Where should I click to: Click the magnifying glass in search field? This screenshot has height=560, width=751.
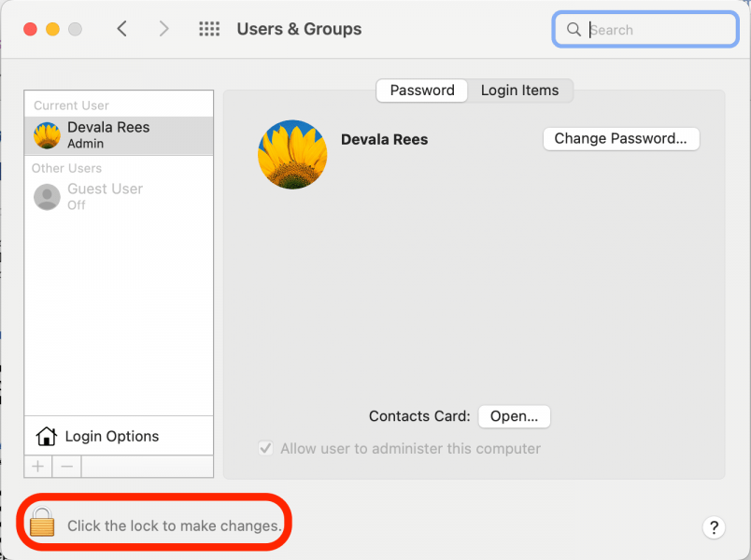click(x=574, y=29)
